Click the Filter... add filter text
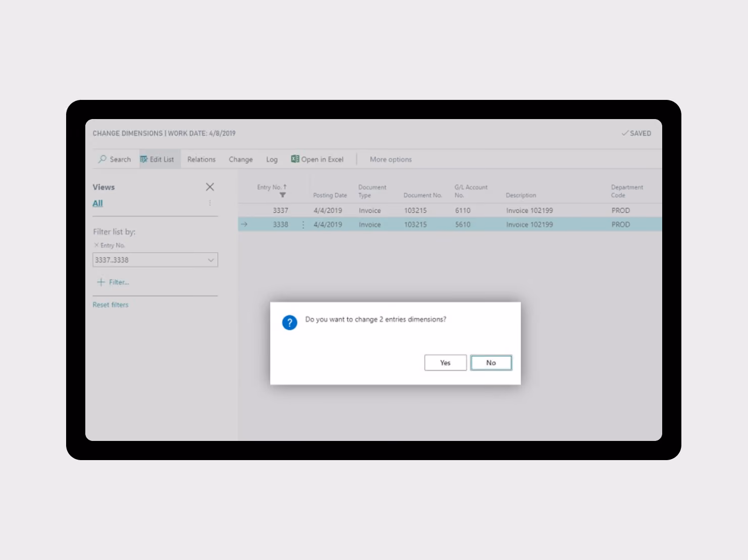This screenshot has height=560, width=748. pos(119,282)
